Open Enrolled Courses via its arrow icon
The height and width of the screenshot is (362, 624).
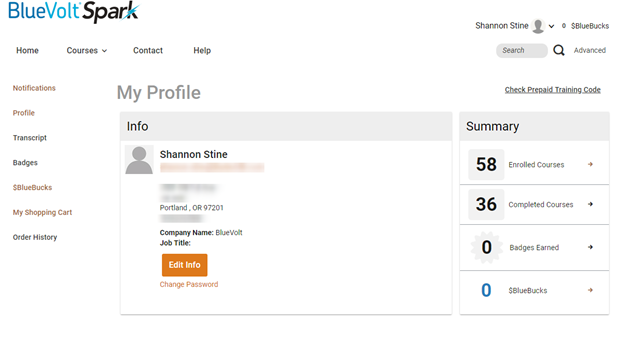pos(590,164)
